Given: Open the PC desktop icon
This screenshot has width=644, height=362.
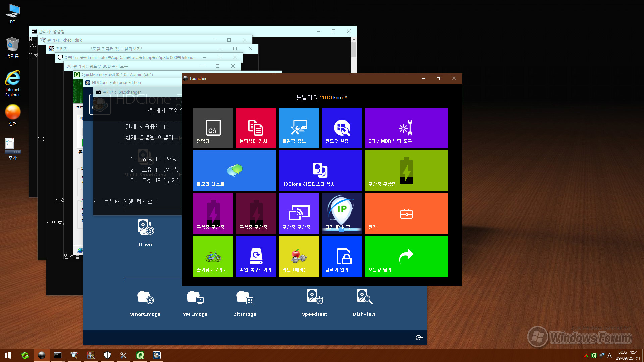Looking at the screenshot, I should tap(12, 14).
